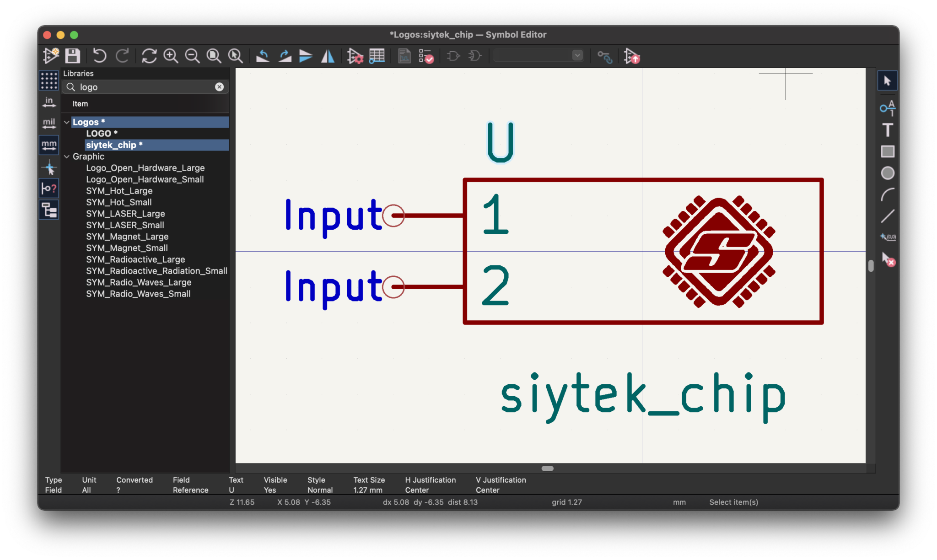Select SYM_LASER_Large from the list
937x560 pixels.
(x=125, y=214)
